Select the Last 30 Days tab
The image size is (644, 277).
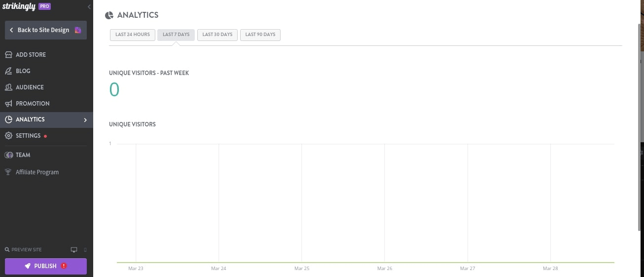tap(217, 35)
